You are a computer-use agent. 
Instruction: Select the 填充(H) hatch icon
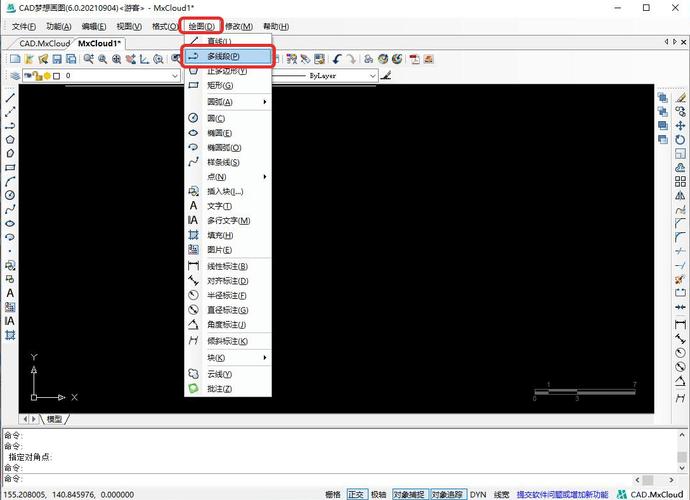(193, 235)
